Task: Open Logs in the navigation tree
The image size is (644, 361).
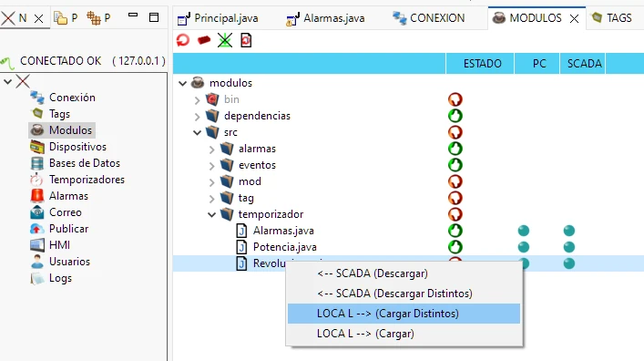Action: coord(60,278)
